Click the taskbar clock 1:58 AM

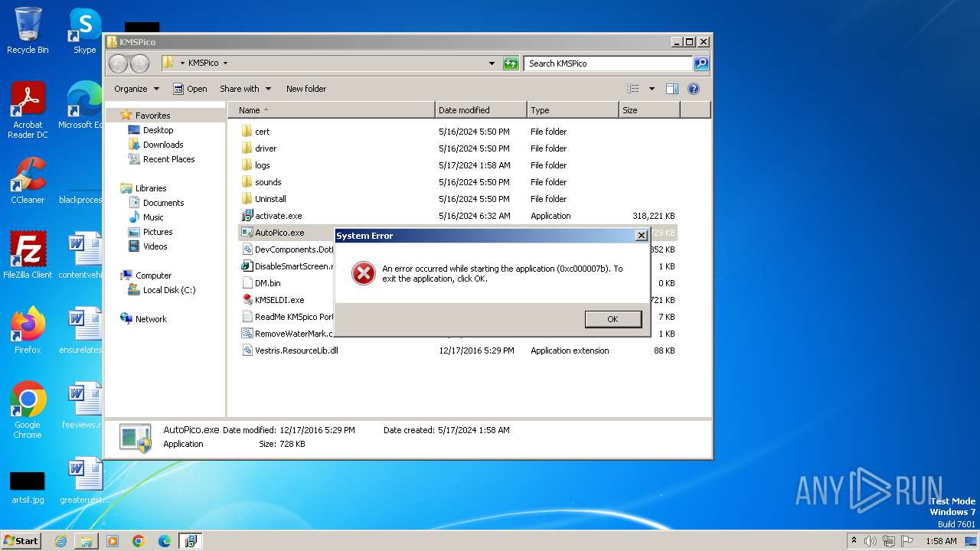click(x=941, y=541)
